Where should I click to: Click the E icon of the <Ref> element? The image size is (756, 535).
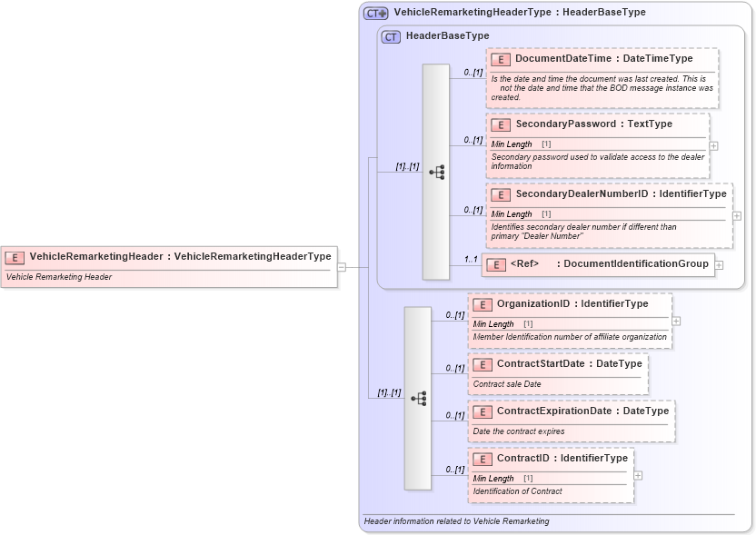tap(494, 263)
